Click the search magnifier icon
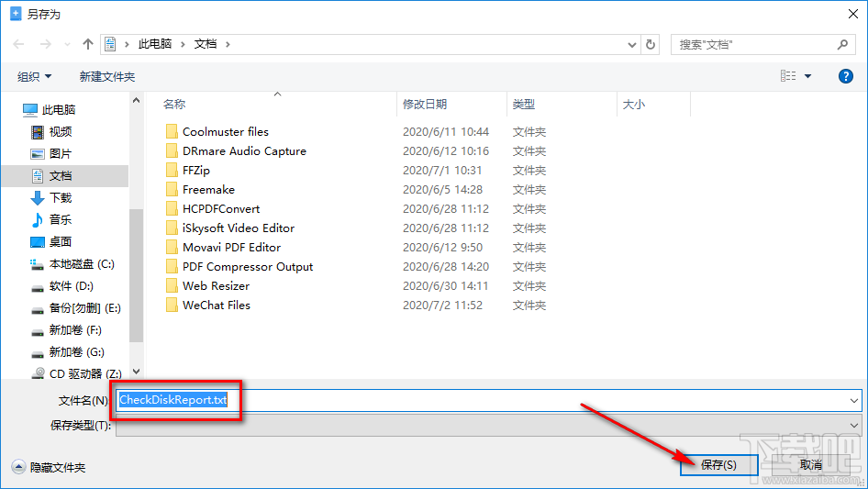The width and height of the screenshot is (868, 489). (x=842, y=44)
